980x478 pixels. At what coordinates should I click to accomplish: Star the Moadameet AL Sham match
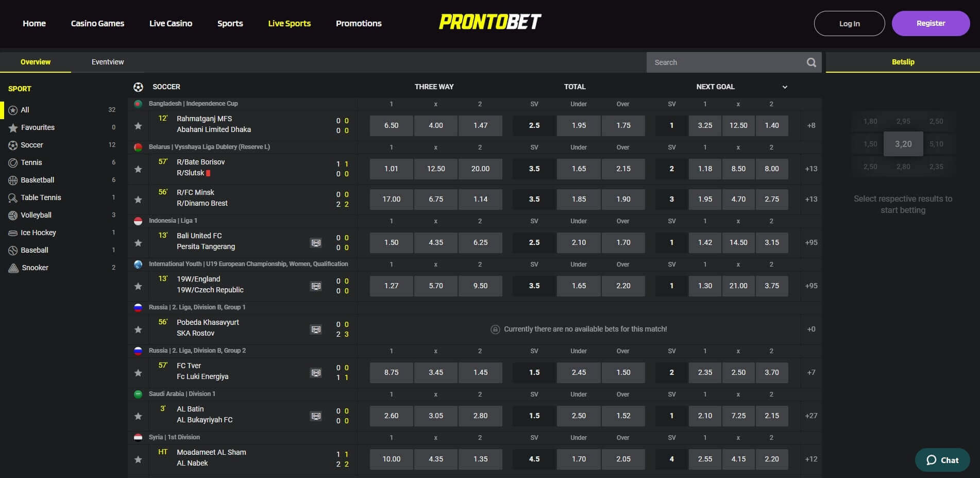coord(138,459)
